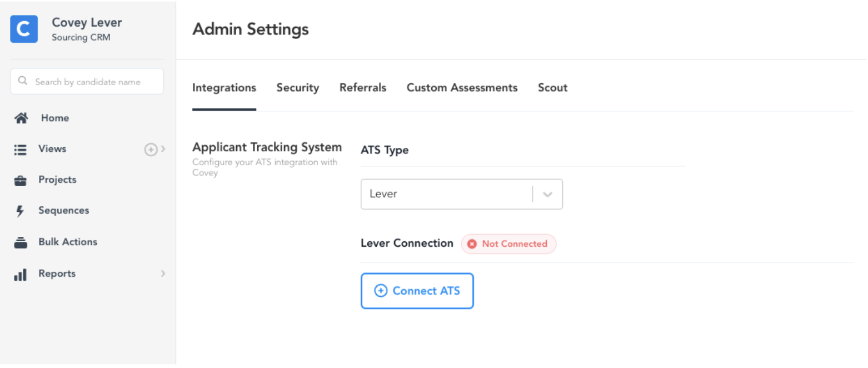This screenshot has width=868, height=368.
Task: Click the Sequences lightning bolt icon
Action: coord(21,211)
